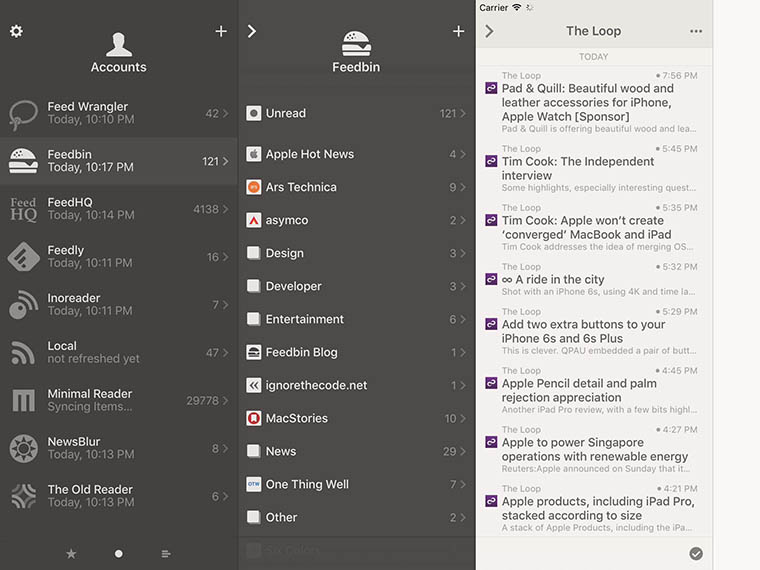Open the Design folder
760x570 pixels.
356,253
